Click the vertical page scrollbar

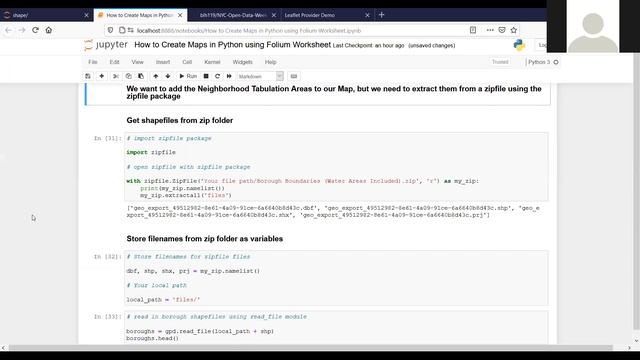[636, 192]
